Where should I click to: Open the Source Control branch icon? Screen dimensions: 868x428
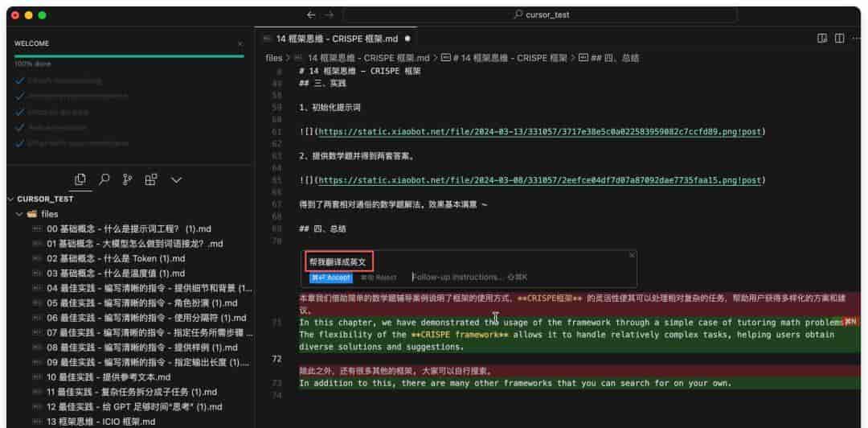point(127,179)
